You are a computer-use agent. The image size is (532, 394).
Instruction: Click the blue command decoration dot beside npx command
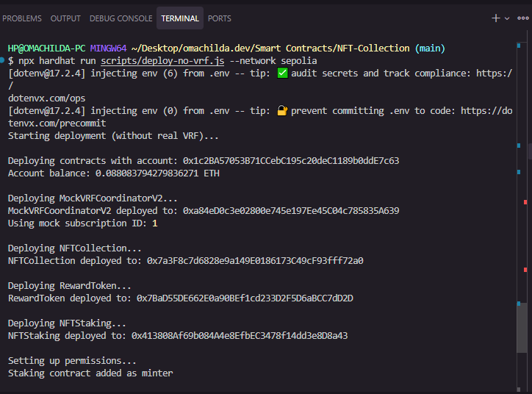click(2, 60)
